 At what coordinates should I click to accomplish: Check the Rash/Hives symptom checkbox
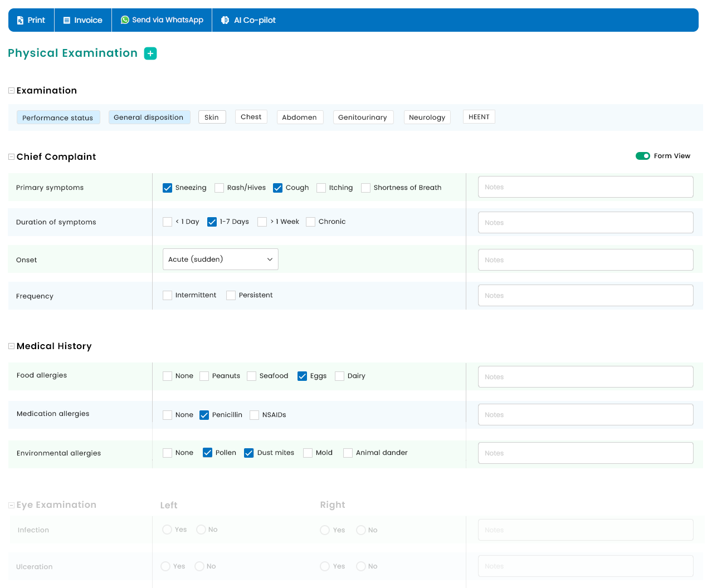point(220,188)
